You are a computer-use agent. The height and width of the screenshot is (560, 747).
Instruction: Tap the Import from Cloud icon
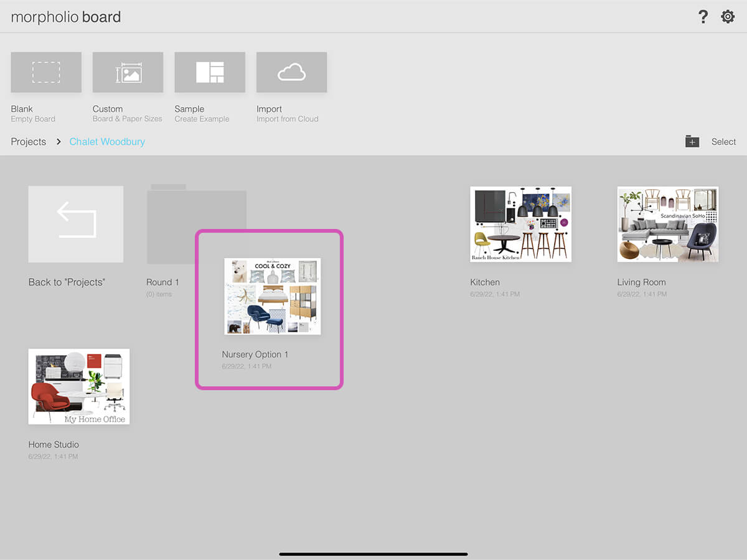(x=291, y=72)
